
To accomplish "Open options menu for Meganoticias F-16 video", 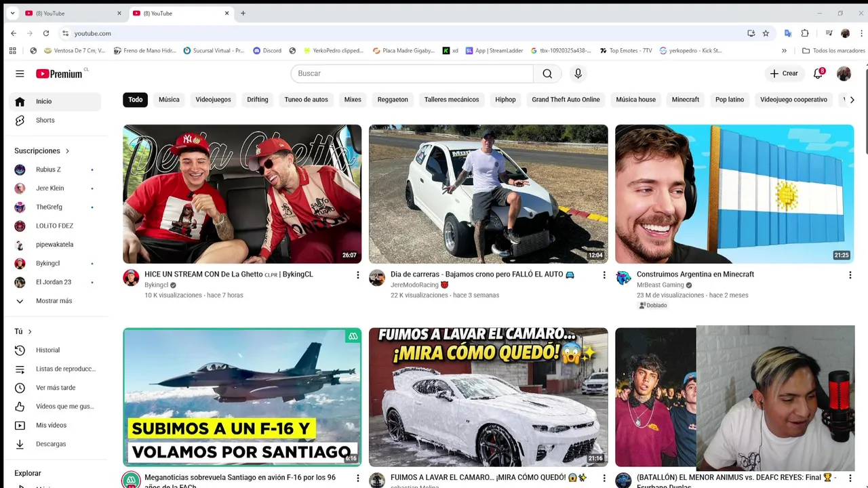I will point(358,478).
